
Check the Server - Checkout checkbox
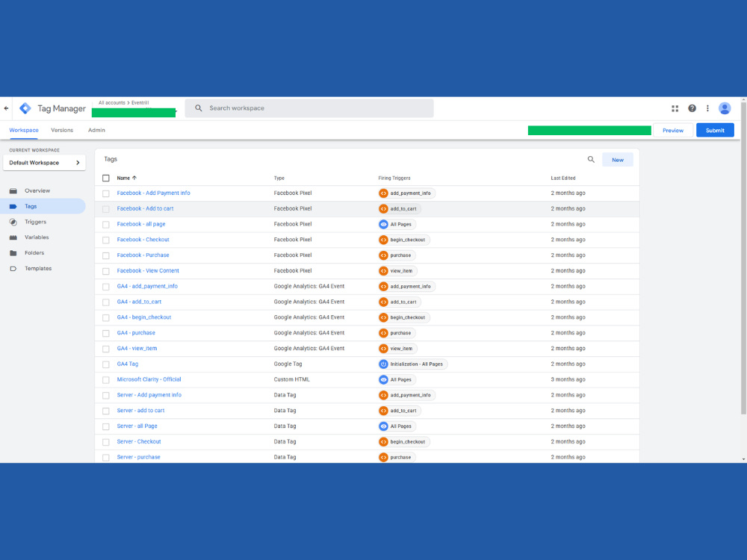coord(106,442)
